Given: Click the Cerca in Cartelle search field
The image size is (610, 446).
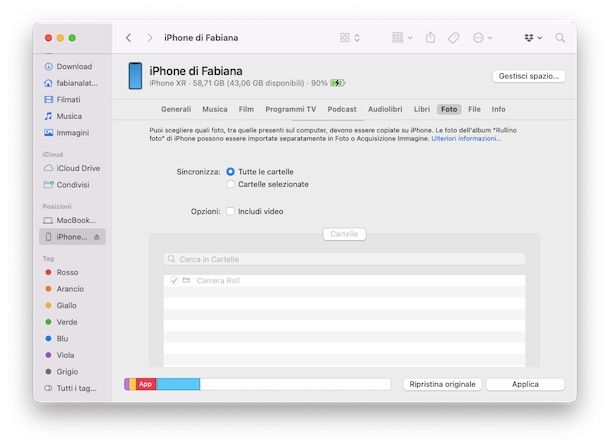Looking at the screenshot, I should pyautogui.click(x=344, y=259).
